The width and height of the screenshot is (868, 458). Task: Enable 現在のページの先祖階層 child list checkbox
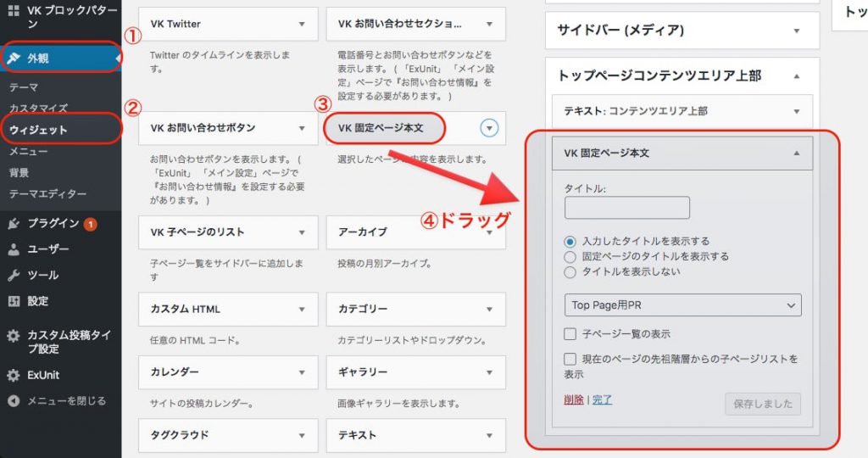[x=570, y=359]
